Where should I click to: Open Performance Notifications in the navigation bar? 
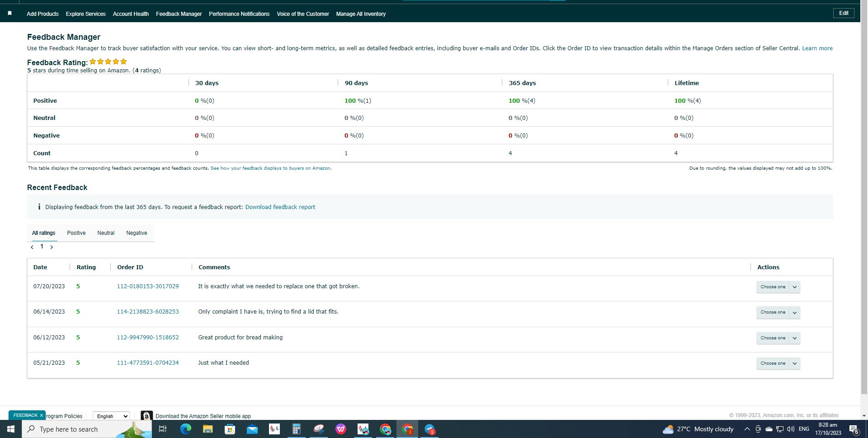(x=239, y=14)
